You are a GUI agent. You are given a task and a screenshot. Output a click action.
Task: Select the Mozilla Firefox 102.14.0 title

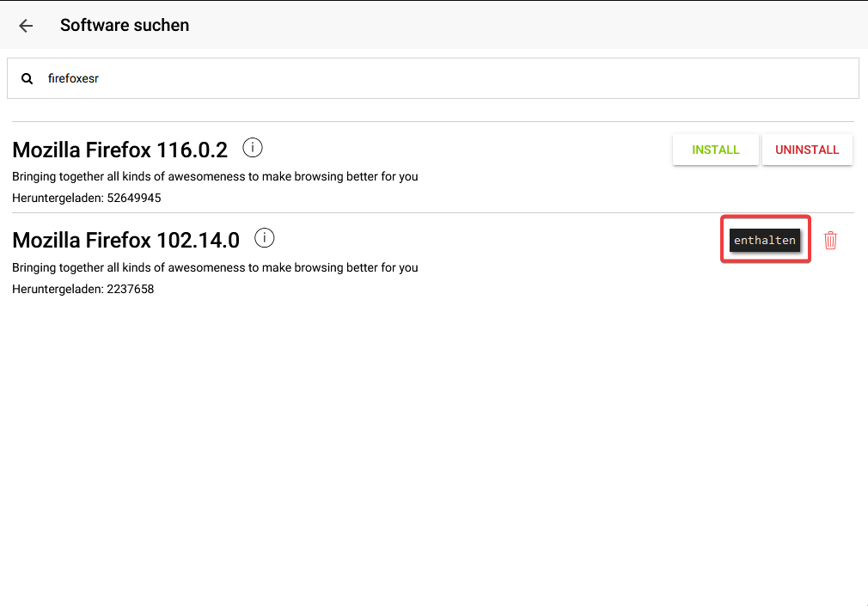(x=125, y=241)
